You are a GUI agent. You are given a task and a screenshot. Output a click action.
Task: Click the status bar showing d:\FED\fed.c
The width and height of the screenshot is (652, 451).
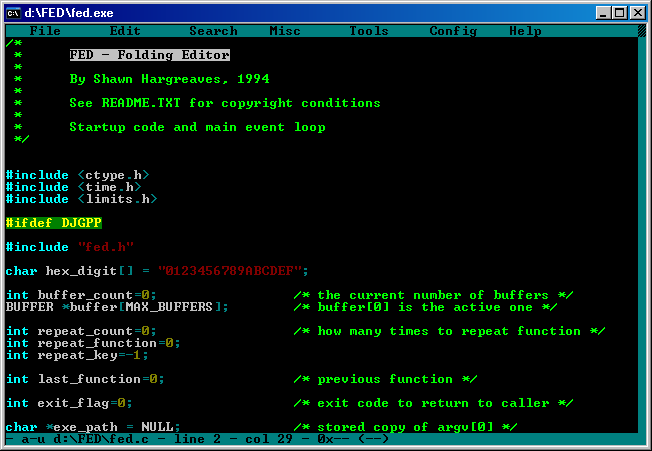click(x=200, y=439)
